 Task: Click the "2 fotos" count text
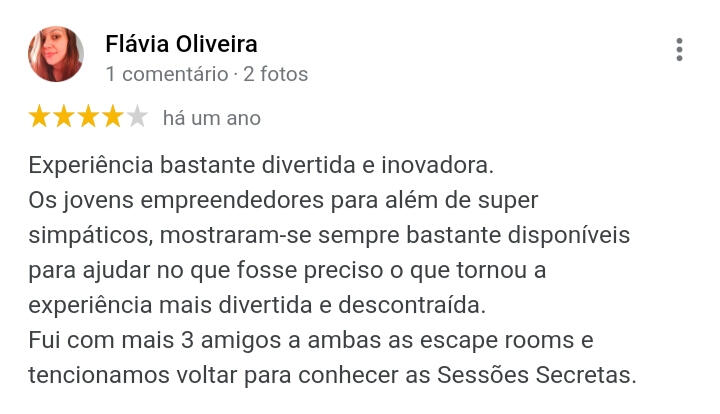[275, 74]
